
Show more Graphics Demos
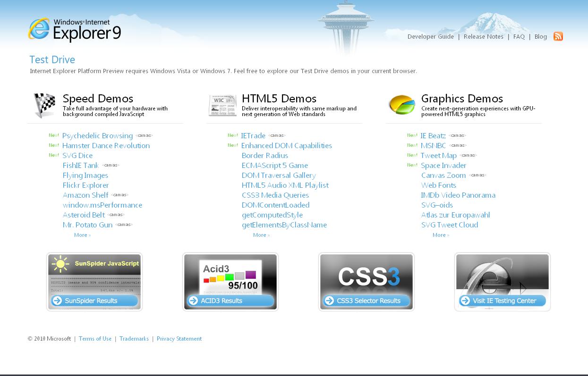point(441,235)
